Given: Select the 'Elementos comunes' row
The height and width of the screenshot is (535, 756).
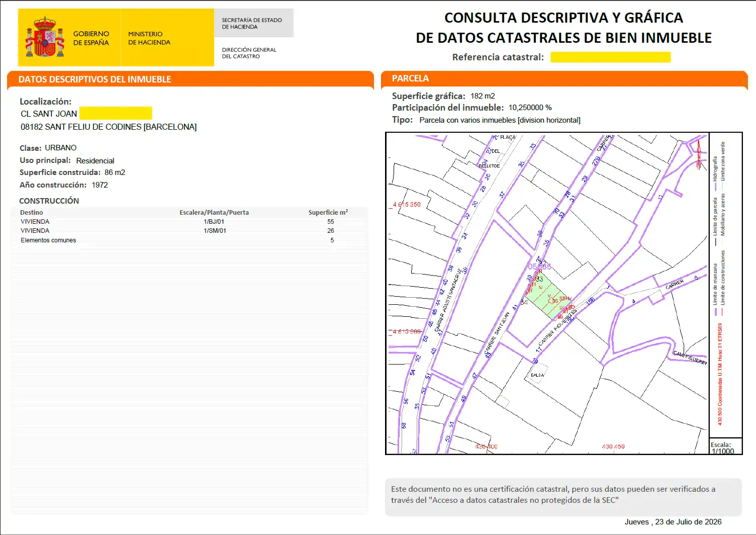Looking at the screenshot, I should [189, 240].
